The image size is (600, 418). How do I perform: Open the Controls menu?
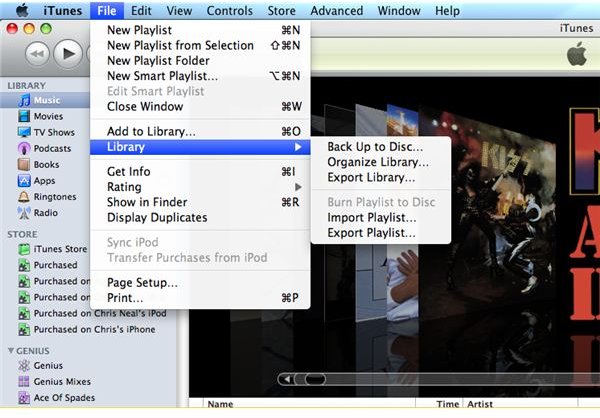[x=230, y=11]
